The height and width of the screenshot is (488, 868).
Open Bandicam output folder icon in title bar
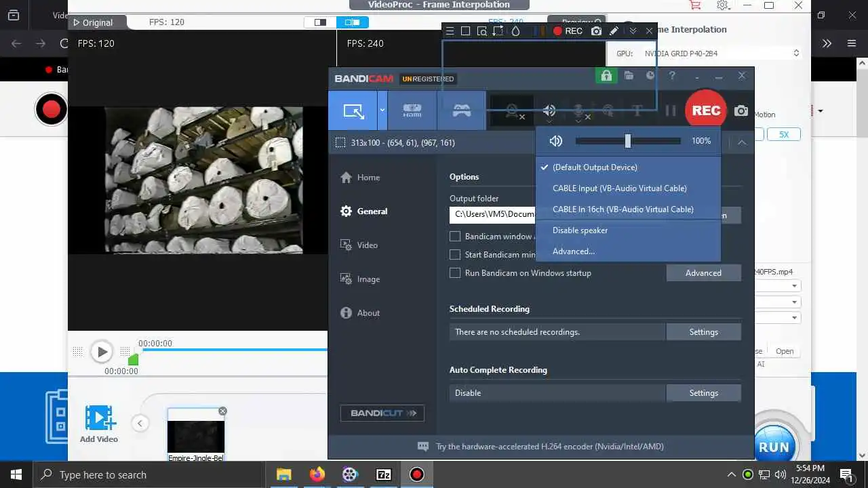629,76
